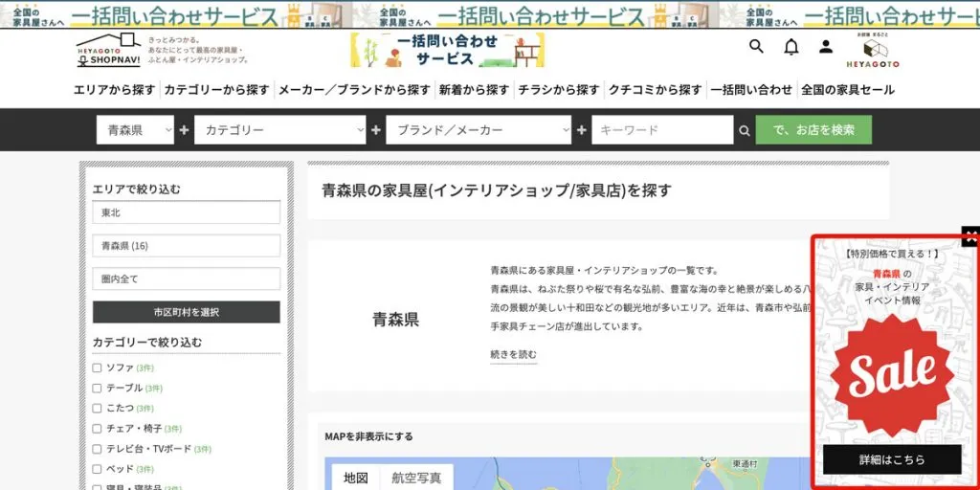This screenshot has height=490, width=980.
Task: Open チラシから探す menu
Action: (x=559, y=90)
